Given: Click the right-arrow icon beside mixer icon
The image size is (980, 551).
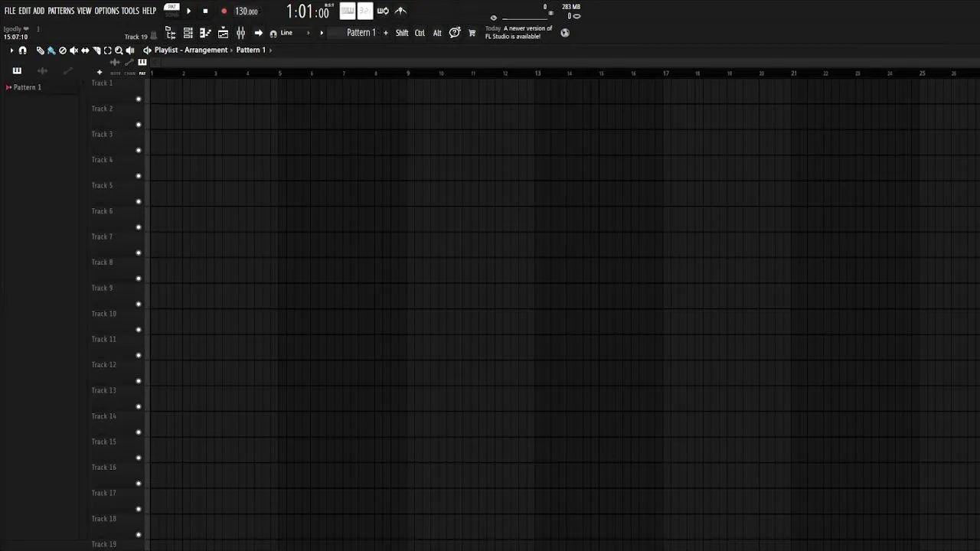Looking at the screenshot, I should (258, 33).
